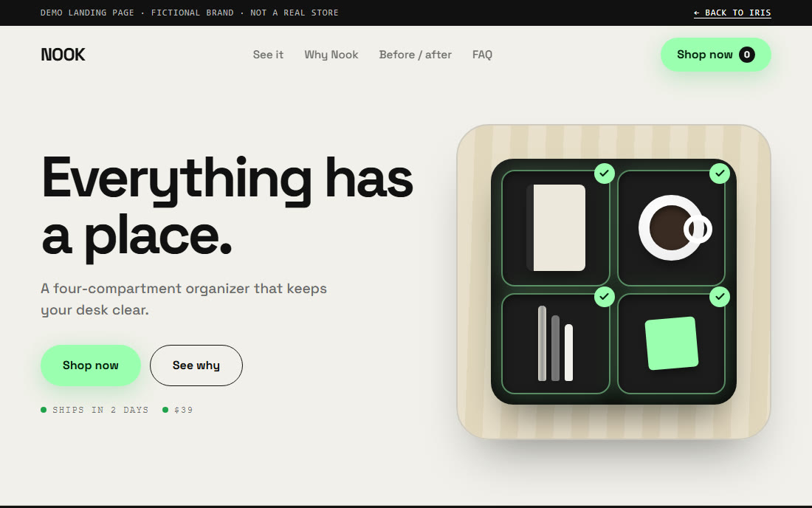Click the checkmark on the sticky note compartment

pyautogui.click(x=719, y=297)
